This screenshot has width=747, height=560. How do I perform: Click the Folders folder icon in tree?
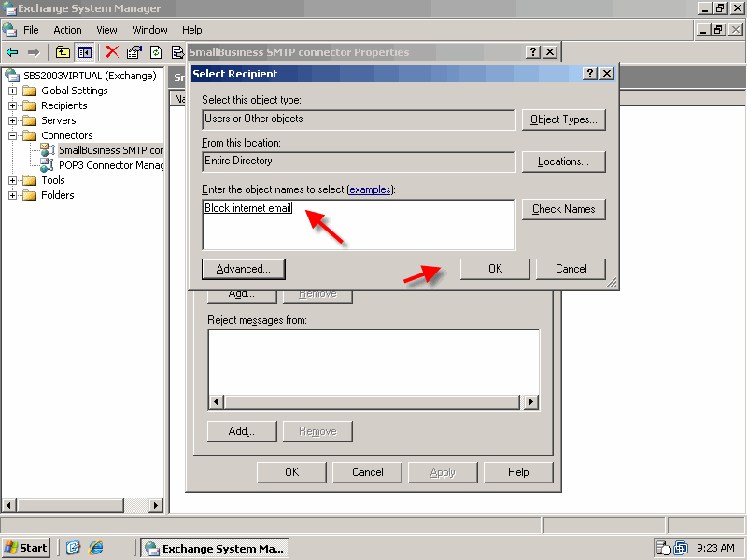point(30,195)
